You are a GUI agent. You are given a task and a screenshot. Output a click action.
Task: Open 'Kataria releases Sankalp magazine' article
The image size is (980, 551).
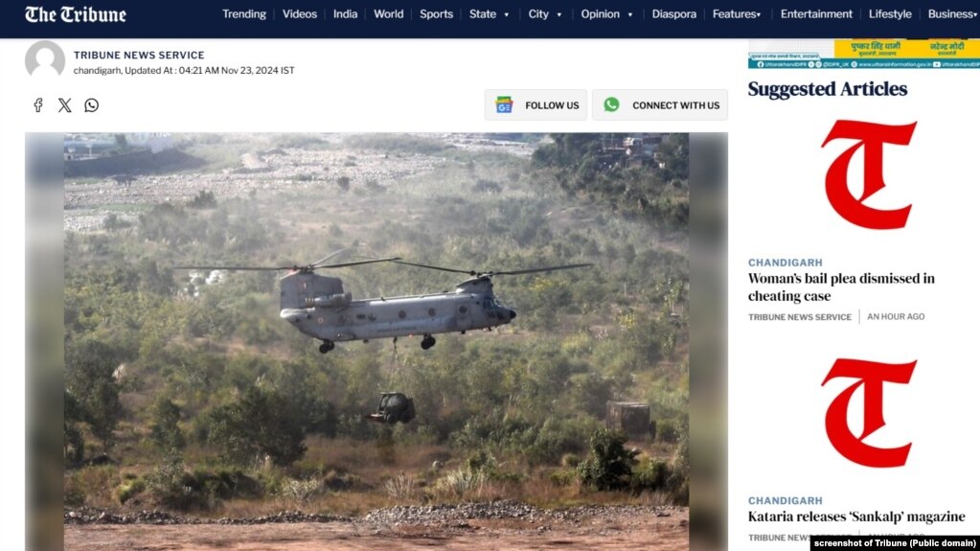coord(856,517)
